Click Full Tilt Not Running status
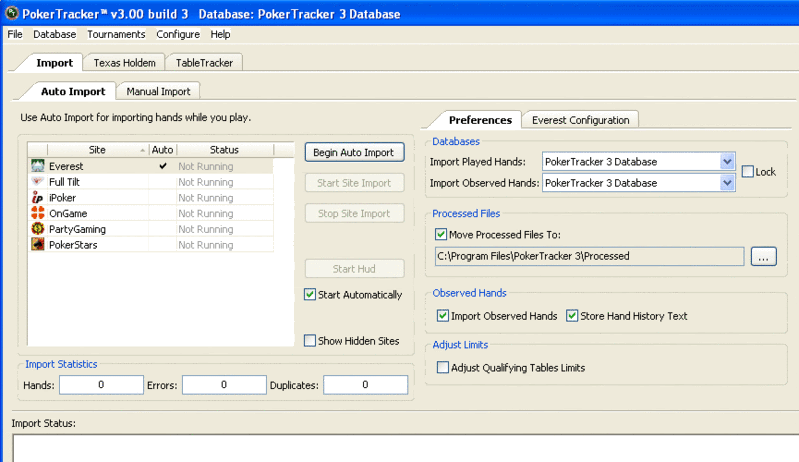 pos(206,182)
